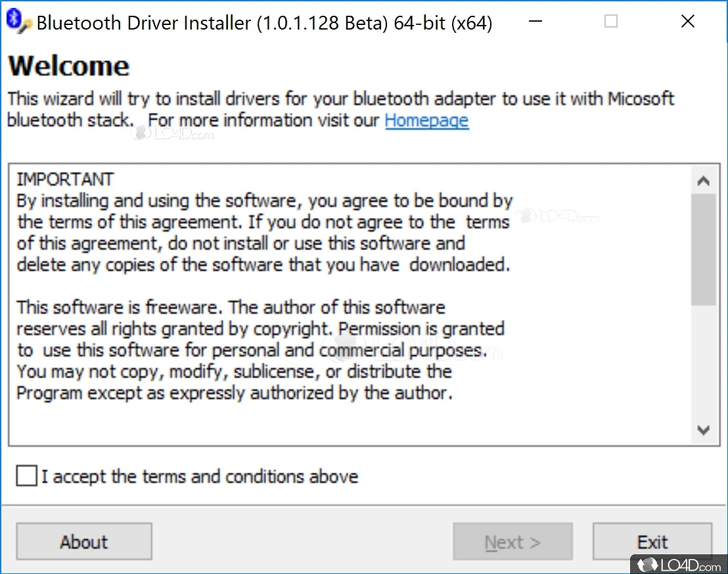Click the license scrollbar down arrow
Viewport: 728px width, 574px height.
tap(704, 430)
